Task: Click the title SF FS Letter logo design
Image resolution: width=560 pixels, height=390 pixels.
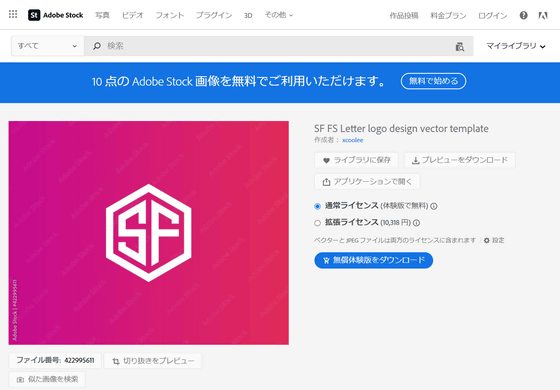Action: coord(401,129)
